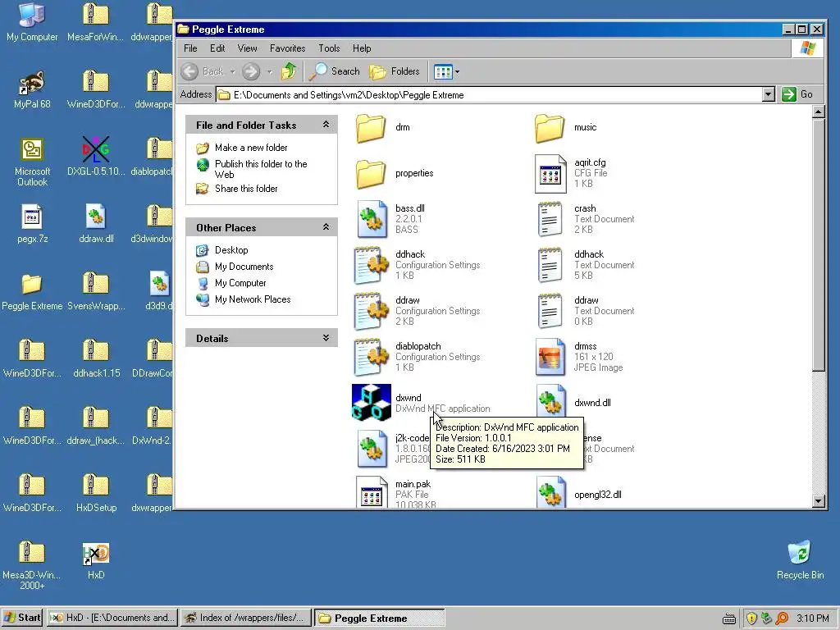This screenshot has width=840, height=630.
Task: Open the Back history dropdown arrow
Action: coord(232,71)
